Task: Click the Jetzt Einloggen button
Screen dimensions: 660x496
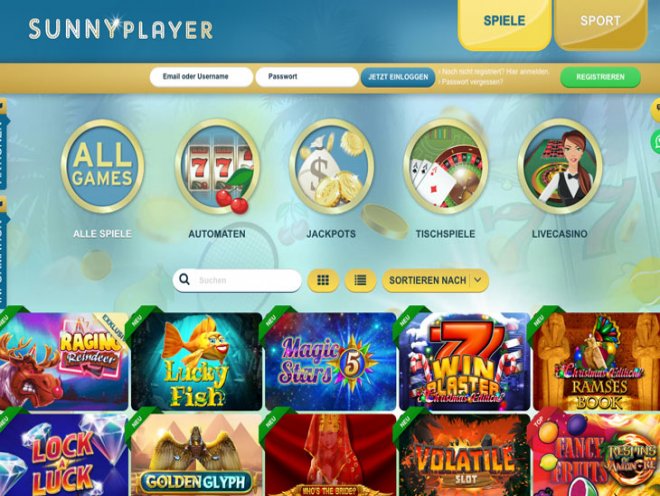Action: tap(398, 77)
